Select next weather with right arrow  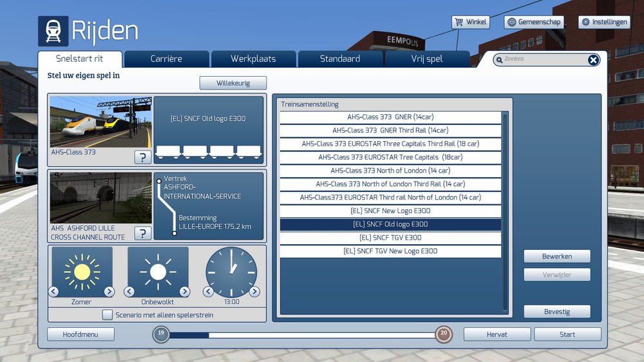click(185, 291)
